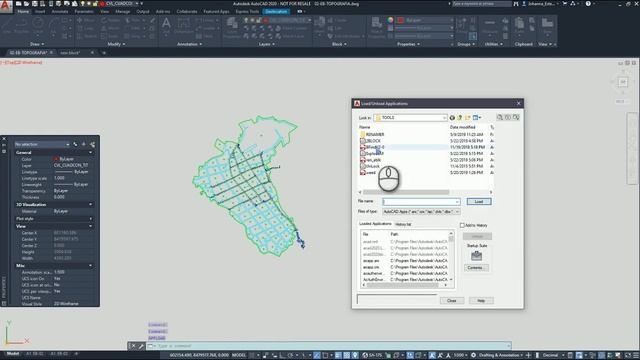The width and height of the screenshot is (640, 360).
Task: Select the LBLOCK file in list
Action: click(x=370, y=140)
